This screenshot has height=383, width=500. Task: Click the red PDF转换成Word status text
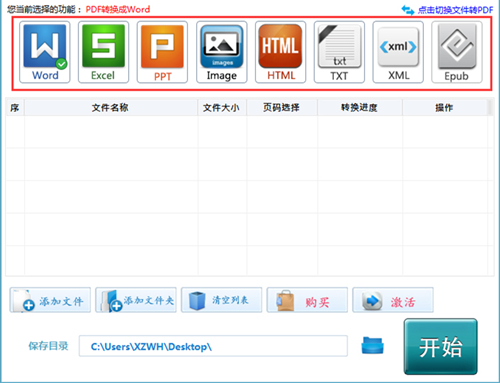118,9
